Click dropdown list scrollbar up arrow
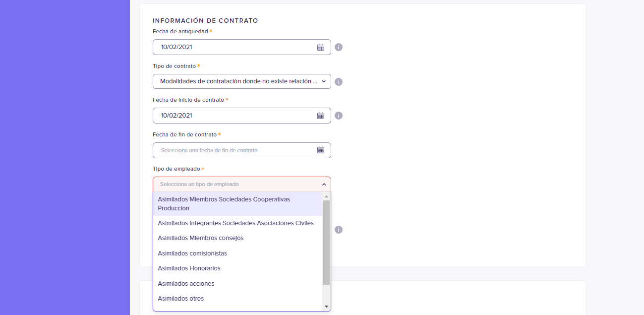Image resolution: width=644 pixels, height=315 pixels. [326, 196]
